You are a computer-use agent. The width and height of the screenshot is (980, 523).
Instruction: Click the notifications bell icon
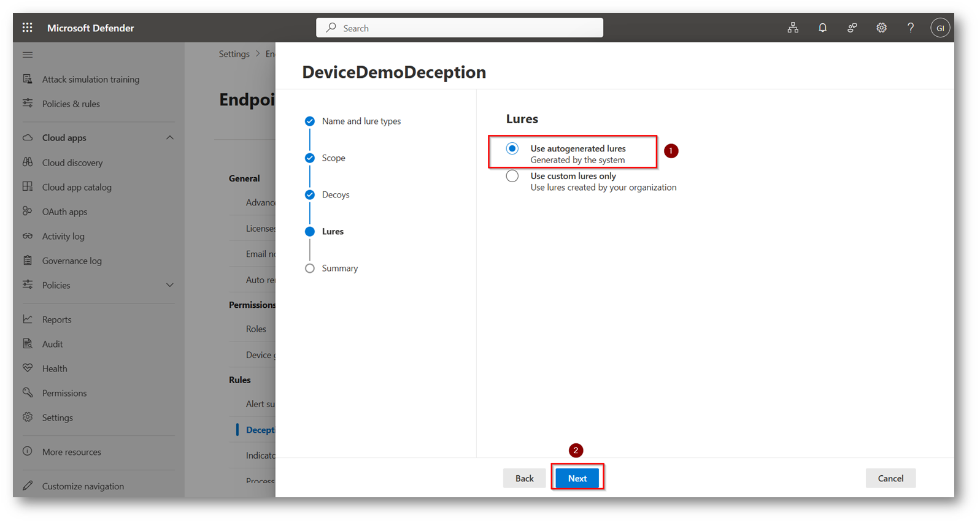click(x=822, y=28)
